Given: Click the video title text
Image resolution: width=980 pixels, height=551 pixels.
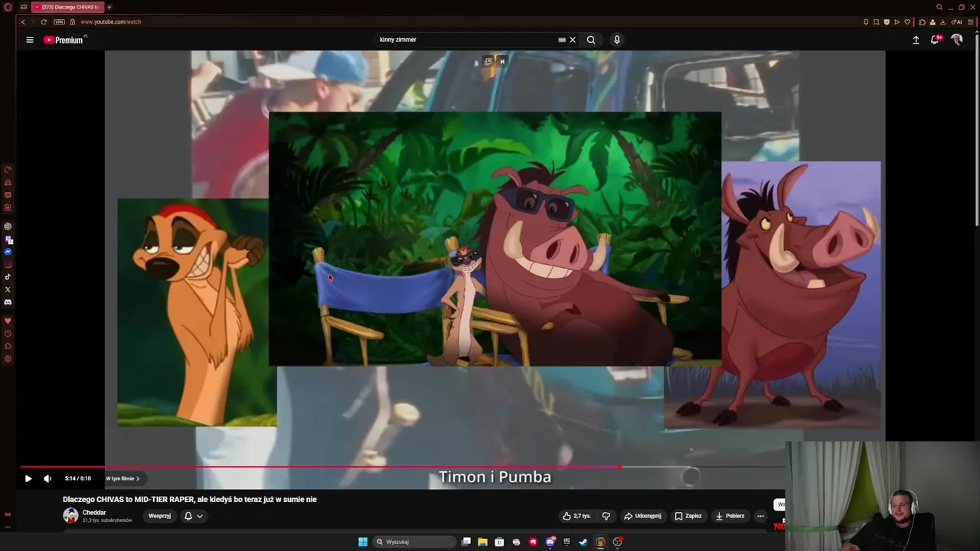Looking at the screenshot, I should point(190,499).
